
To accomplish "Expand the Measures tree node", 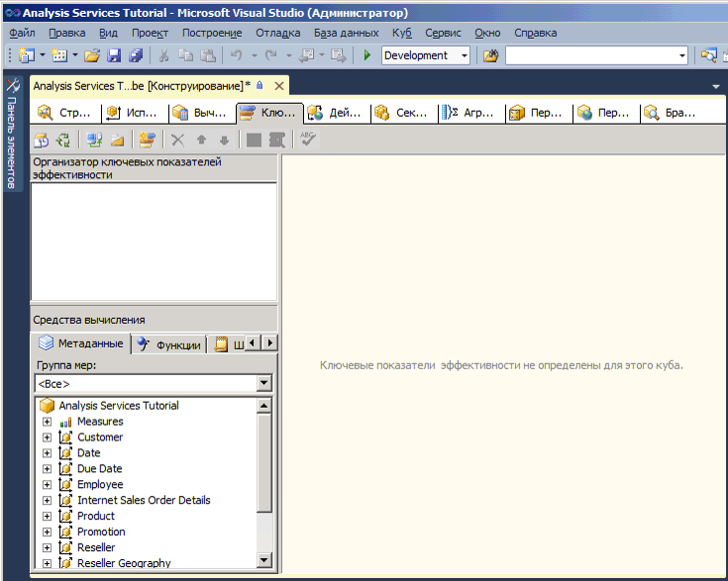I will point(47,422).
